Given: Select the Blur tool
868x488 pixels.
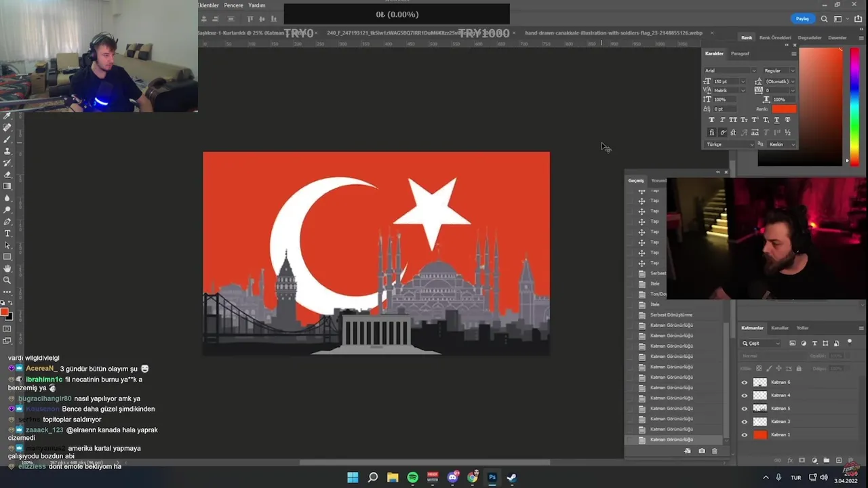Looking at the screenshot, I should point(7,198).
